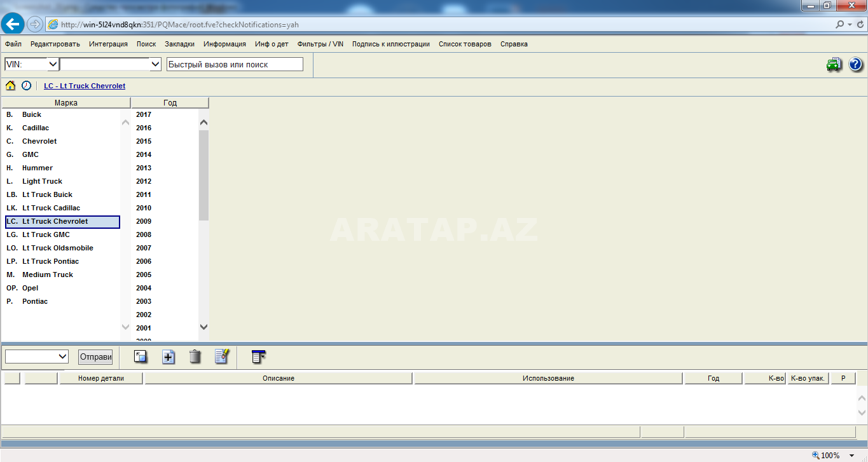Select GMC in the make list
Image resolution: width=868 pixels, height=462 pixels.
click(31, 154)
